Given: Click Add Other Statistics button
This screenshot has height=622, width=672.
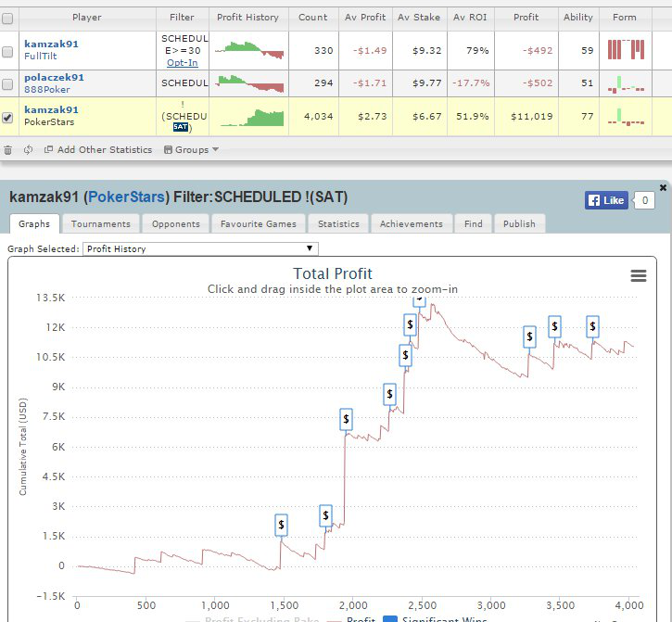Looking at the screenshot, I should click(98, 149).
